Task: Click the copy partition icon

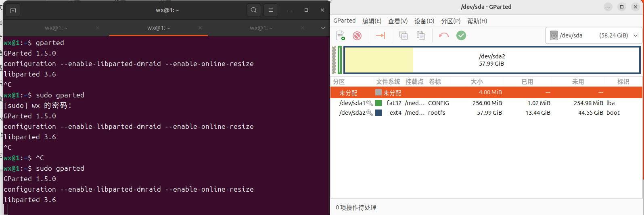Action: pyautogui.click(x=403, y=35)
